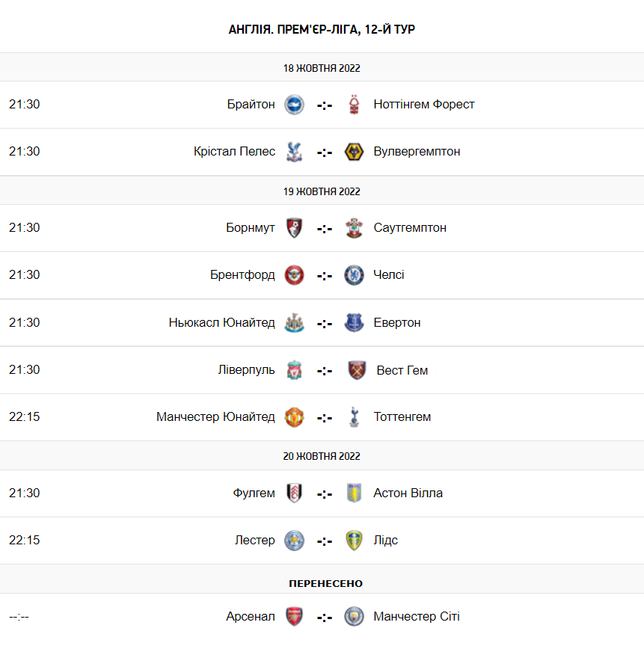
Task: Click the Brighton club crest icon
Action: coord(294,105)
